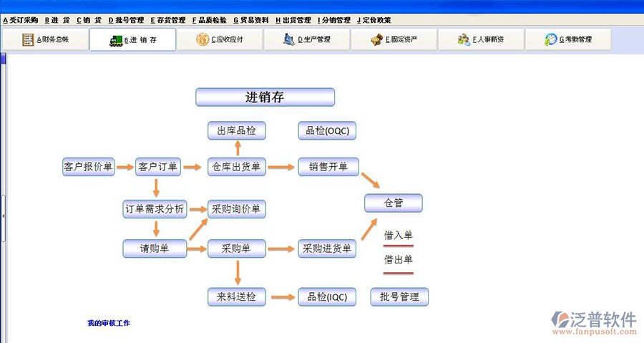Open the 受订采购 menu

pyautogui.click(x=20, y=20)
